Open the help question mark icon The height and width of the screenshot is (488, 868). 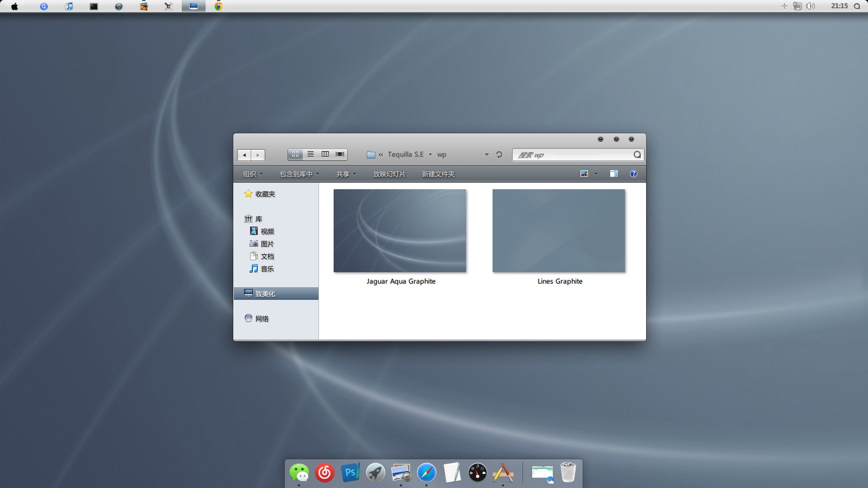point(633,174)
